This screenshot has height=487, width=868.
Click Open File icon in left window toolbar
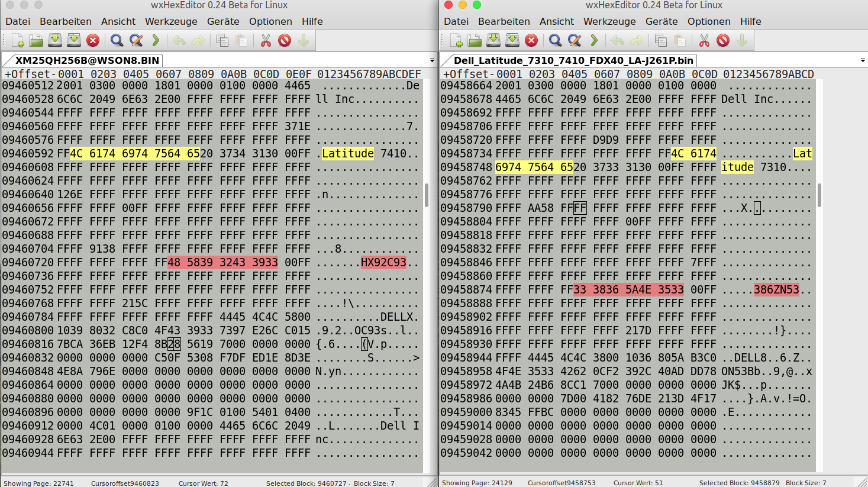click(x=36, y=40)
